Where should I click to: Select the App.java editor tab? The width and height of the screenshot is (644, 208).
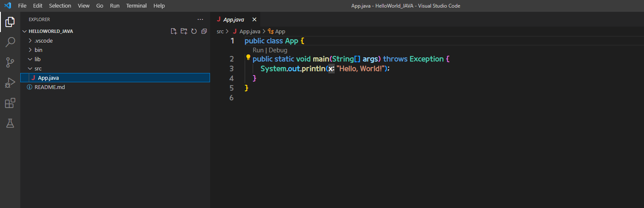coord(236,19)
